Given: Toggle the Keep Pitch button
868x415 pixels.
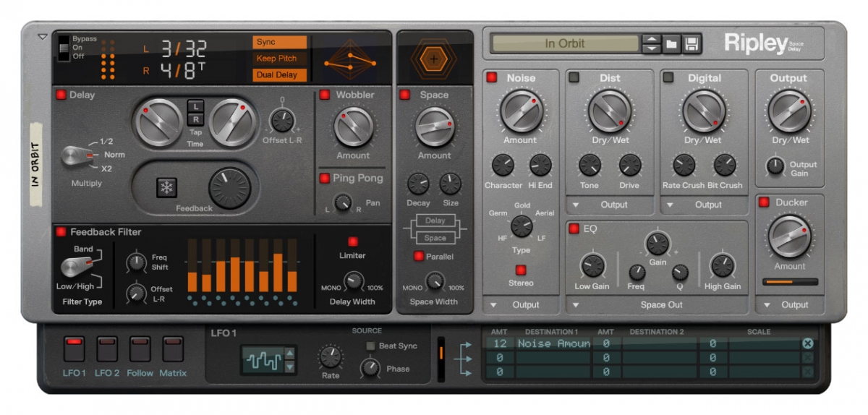Looking at the screenshot, I should tap(280, 59).
